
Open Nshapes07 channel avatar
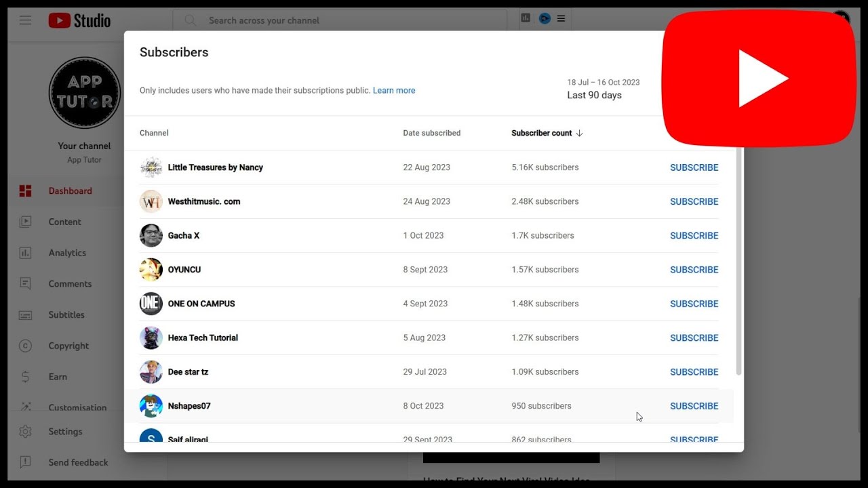click(x=151, y=406)
